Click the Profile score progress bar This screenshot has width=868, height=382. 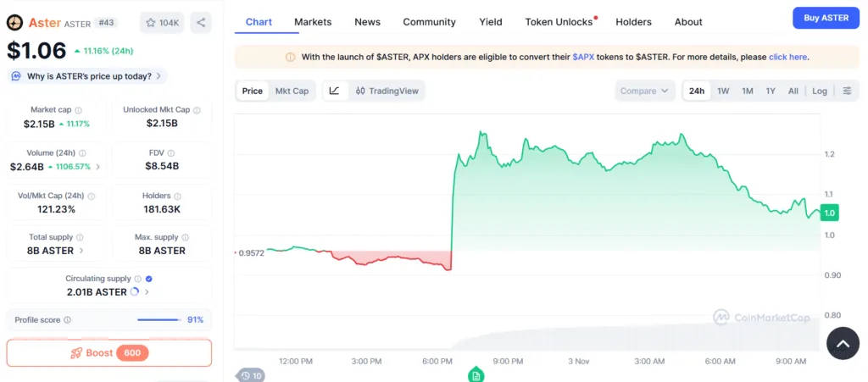159,319
